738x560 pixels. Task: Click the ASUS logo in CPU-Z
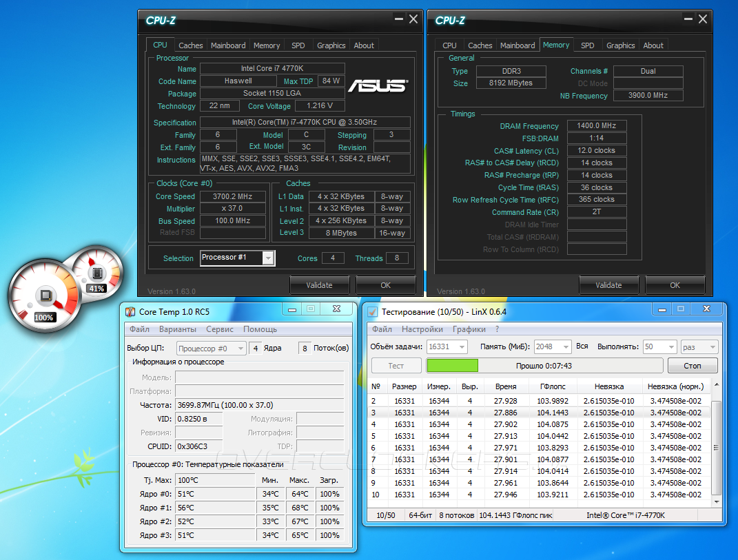point(377,86)
